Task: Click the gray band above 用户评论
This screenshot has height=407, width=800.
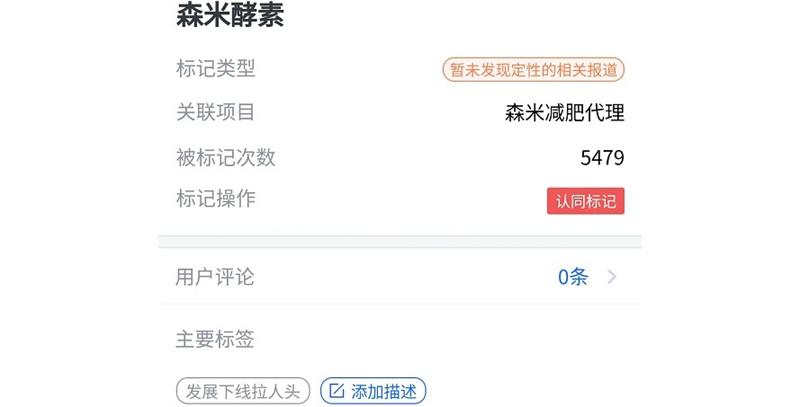Action: [x=400, y=242]
